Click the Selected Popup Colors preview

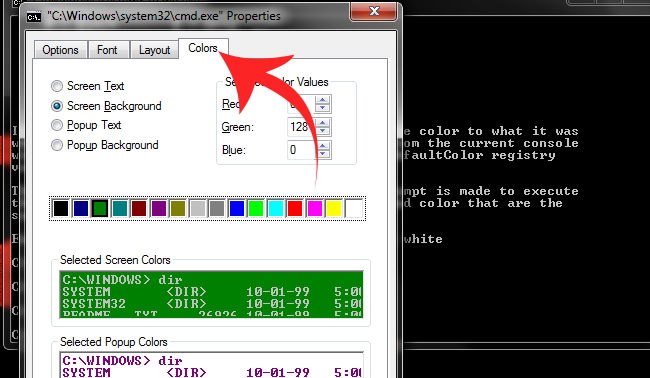(x=211, y=365)
